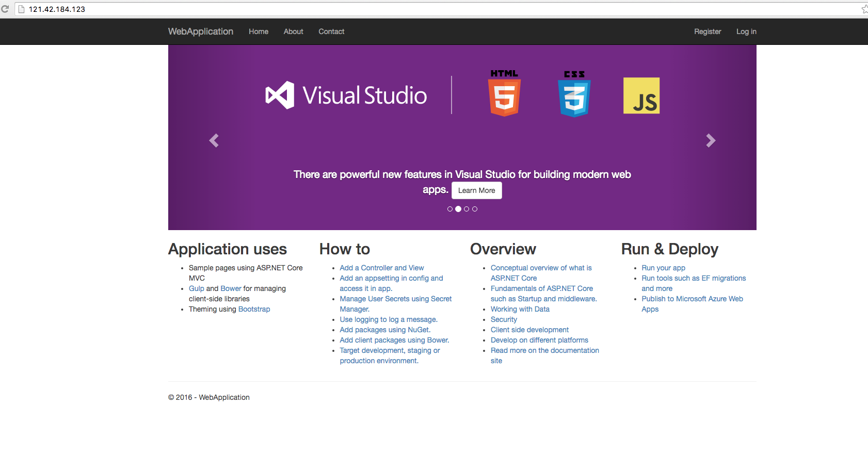This screenshot has height=453, width=868.
Task: Open the Security link
Action: pos(504,319)
